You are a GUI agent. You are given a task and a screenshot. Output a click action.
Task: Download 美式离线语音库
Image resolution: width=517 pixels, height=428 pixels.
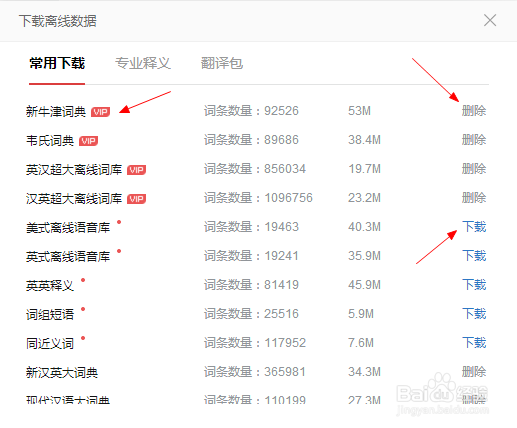474,227
